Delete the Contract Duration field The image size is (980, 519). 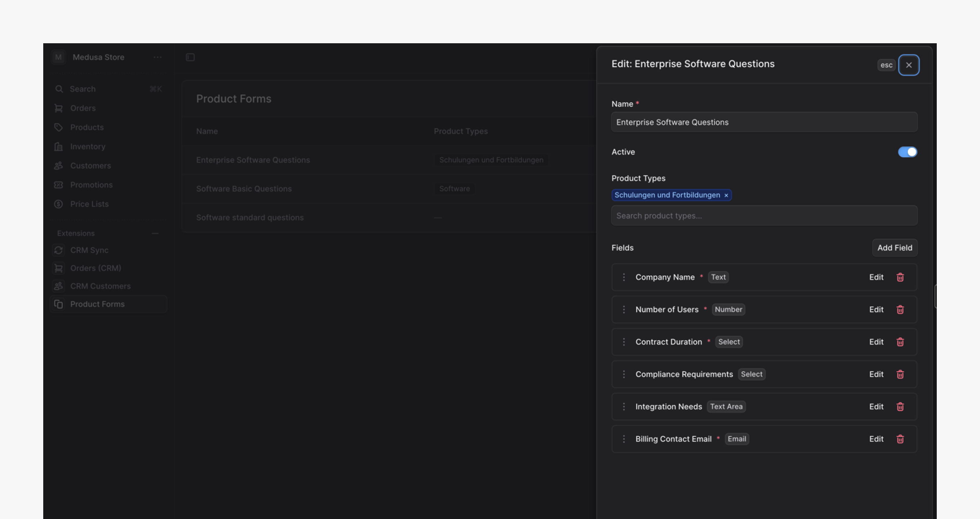pyautogui.click(x=900, y=342)
